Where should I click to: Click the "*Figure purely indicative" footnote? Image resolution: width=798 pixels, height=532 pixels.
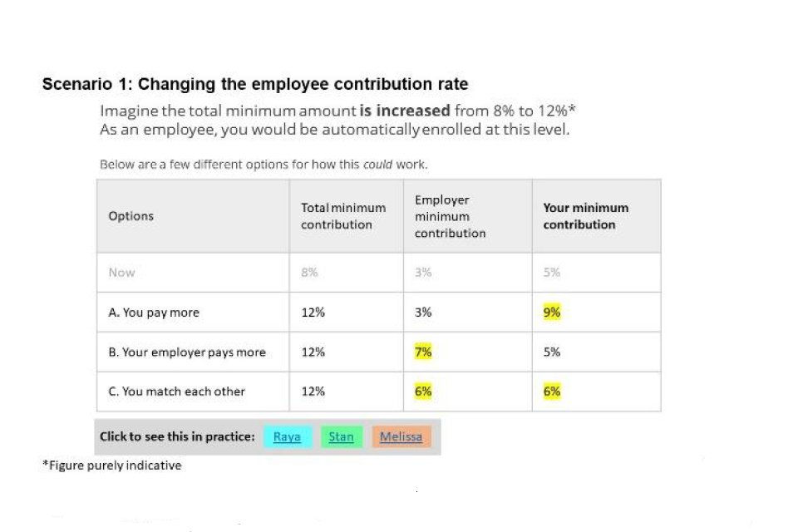pos(111,465)
